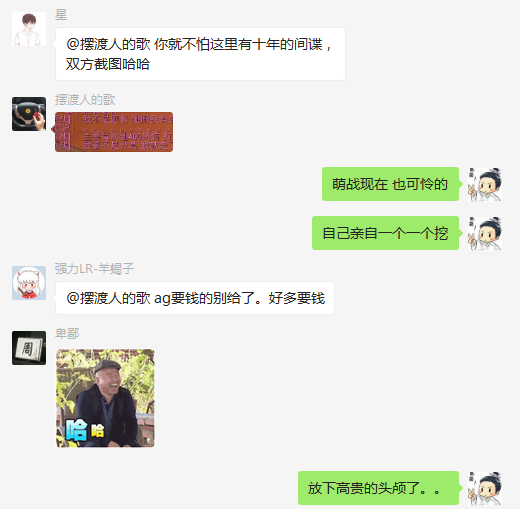Click sender name 星
The image size is (520, 509).
pyautogui.click(x=61, y=15)
